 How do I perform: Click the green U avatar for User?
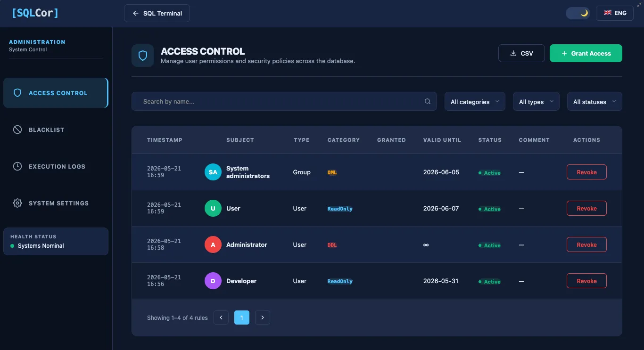(x=213, y=208)
